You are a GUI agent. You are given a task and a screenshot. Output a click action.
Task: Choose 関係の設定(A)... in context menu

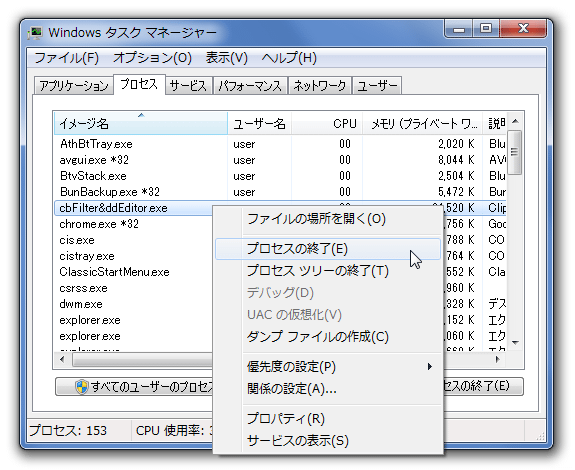[x=328, y=389]
